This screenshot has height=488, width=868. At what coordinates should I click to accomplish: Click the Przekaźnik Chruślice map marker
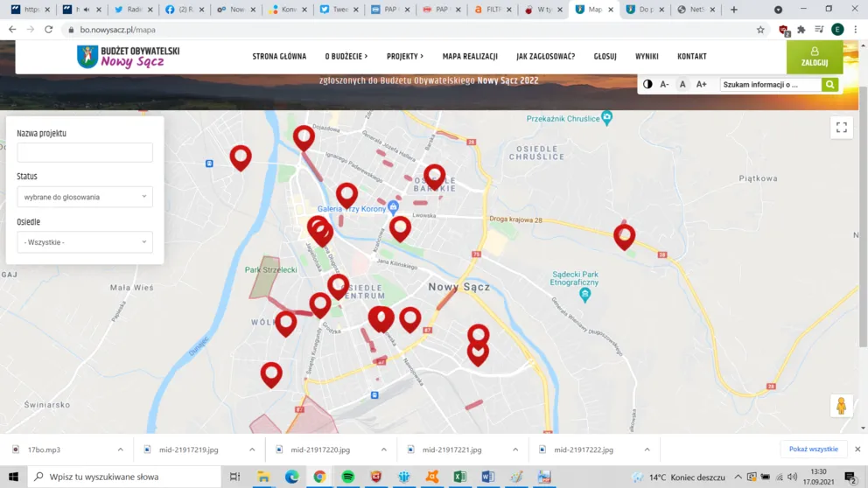(x=606, y=118)
